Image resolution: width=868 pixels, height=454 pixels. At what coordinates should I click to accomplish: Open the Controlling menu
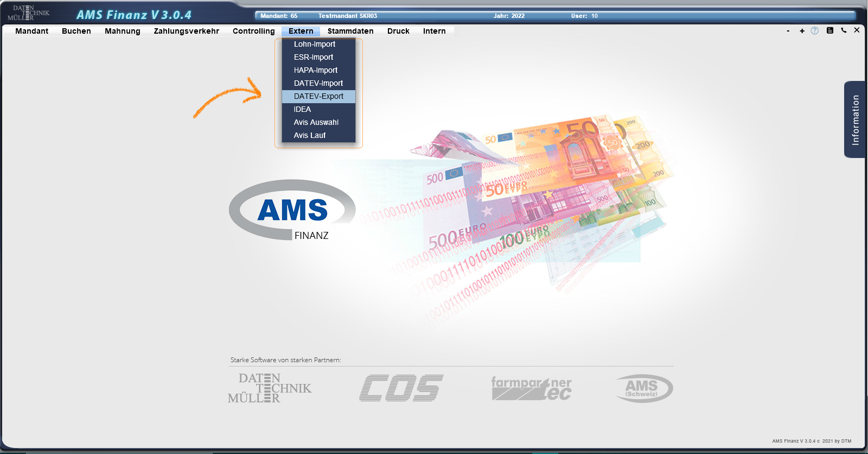pos(253,31)
